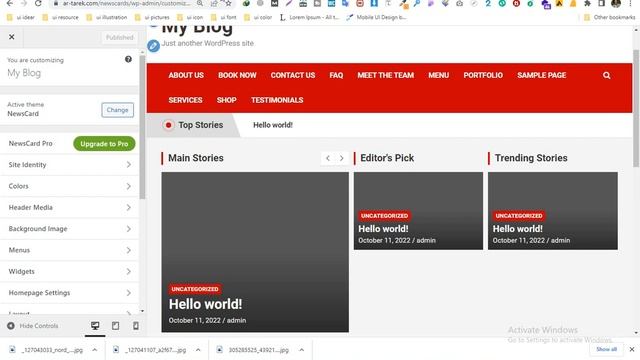Open the ui color bookmark folder
640x360 pixels.
point(258,18)
